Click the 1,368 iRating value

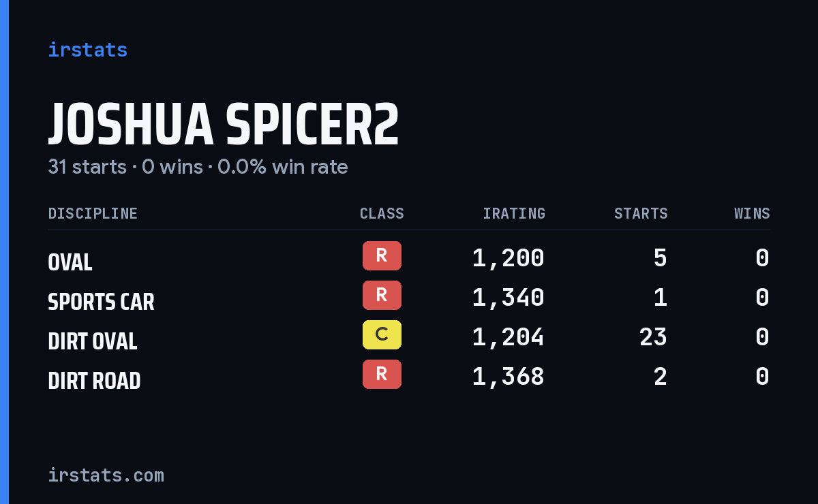(509, 376)
